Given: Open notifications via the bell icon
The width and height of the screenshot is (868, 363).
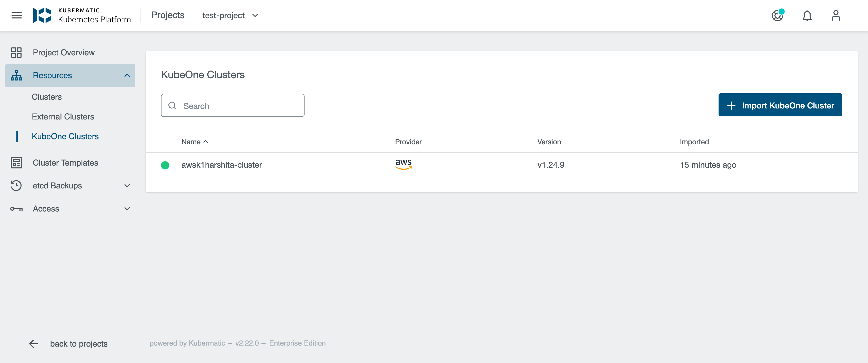Looking at the screenshot, I should tap(807, 15).
